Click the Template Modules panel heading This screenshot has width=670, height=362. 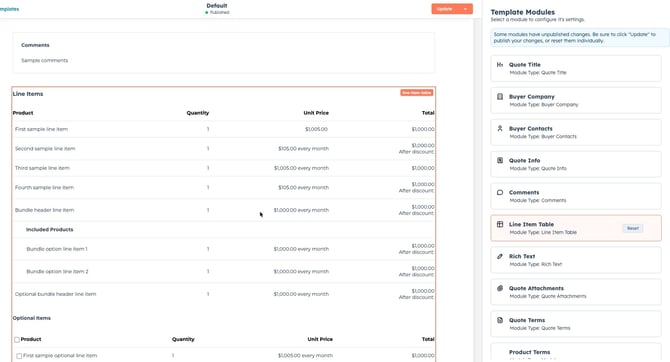[523, 12]
